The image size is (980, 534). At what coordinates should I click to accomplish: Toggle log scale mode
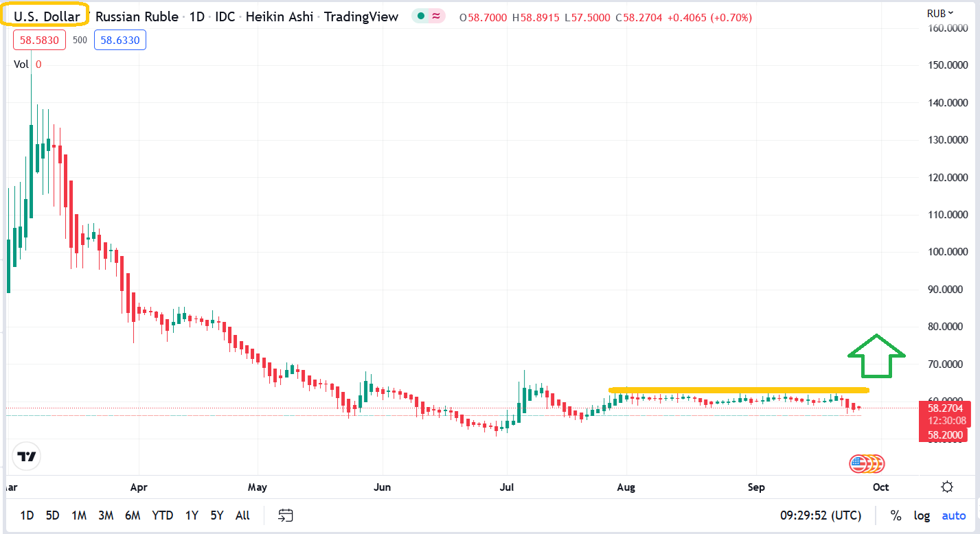click(921, 515)
